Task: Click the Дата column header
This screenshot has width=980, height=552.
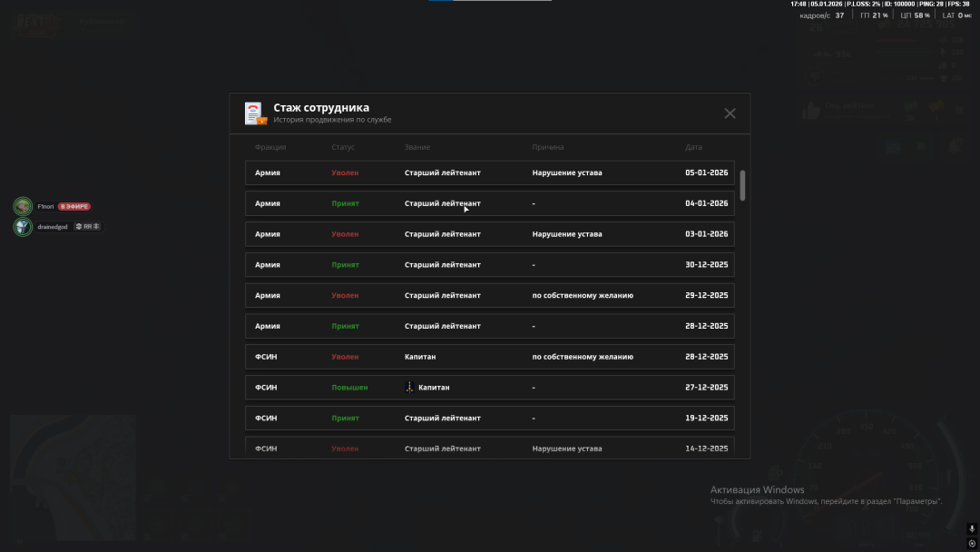Action: click(693, 147)
